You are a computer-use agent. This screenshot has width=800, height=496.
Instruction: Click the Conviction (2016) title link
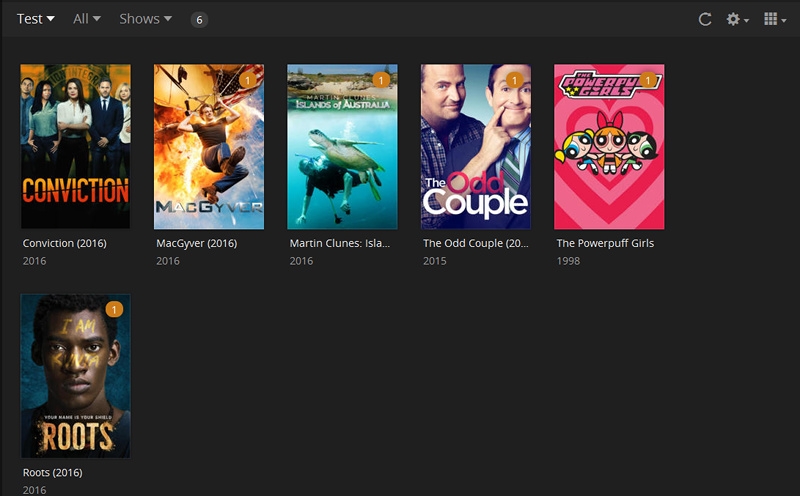[65, 243]
